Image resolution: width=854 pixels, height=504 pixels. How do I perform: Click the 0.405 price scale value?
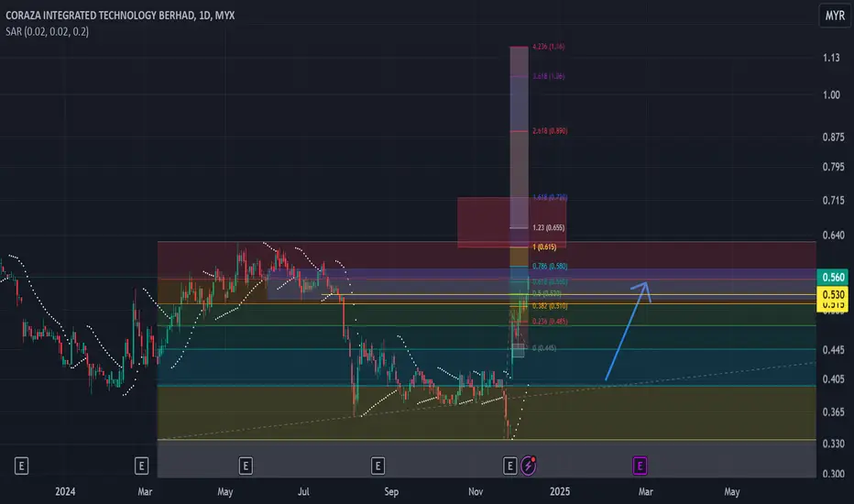pos(833,379)
